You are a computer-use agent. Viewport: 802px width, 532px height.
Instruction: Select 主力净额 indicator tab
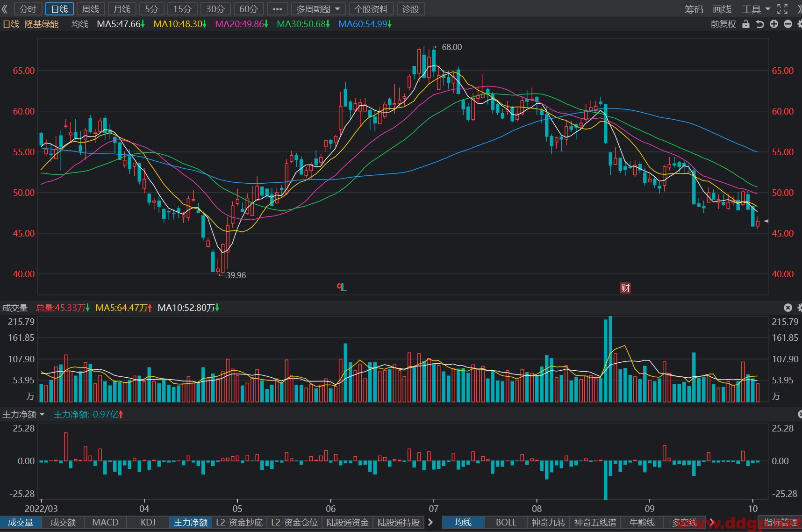[x=191, y=522]
